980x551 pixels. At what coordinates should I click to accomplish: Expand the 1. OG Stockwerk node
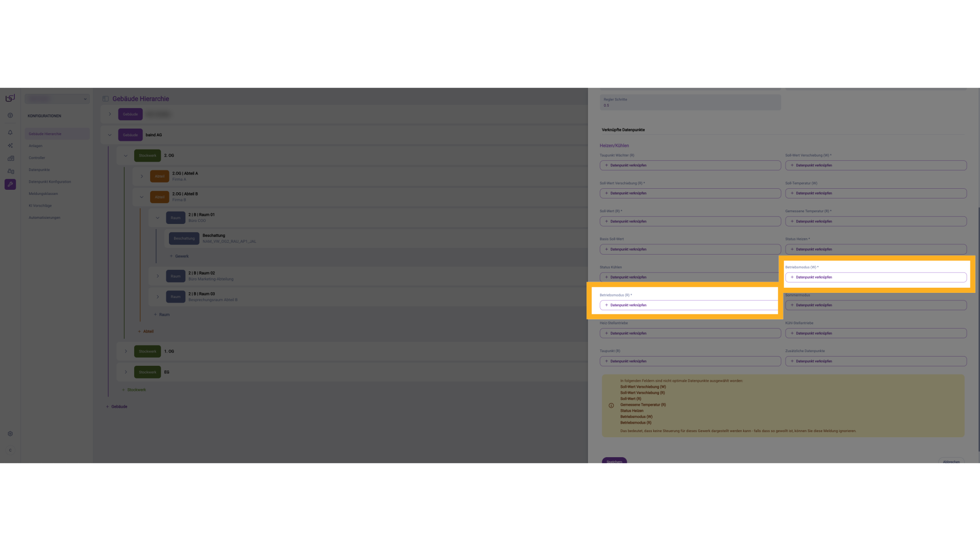click(x=126, y=352)
